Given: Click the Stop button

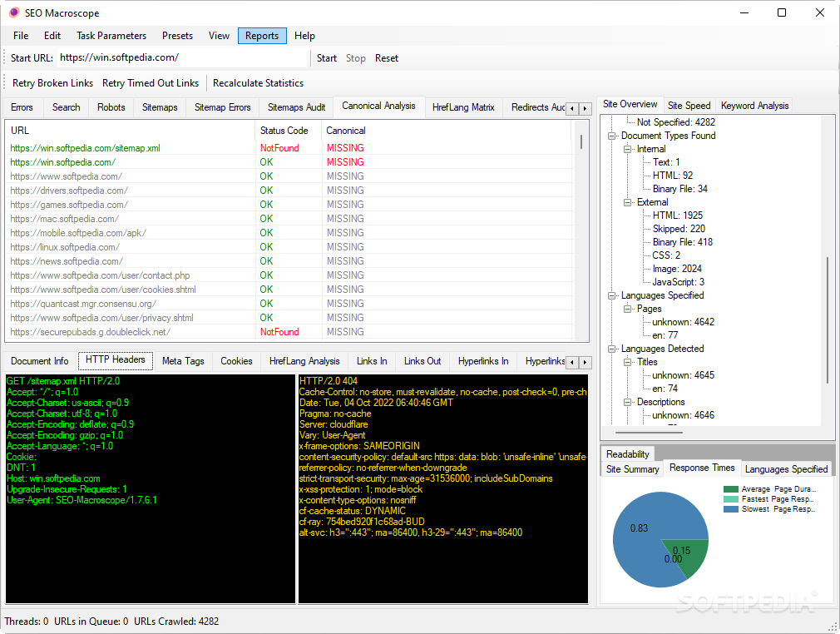Looking at the screenshot, I should tap(356, 58).
